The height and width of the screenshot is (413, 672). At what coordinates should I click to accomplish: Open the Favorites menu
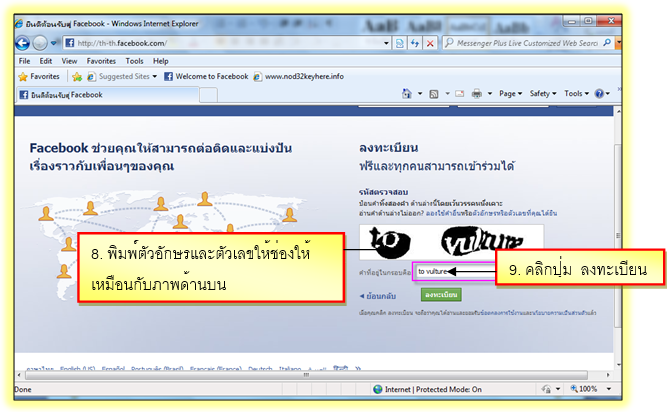(101, 61)
